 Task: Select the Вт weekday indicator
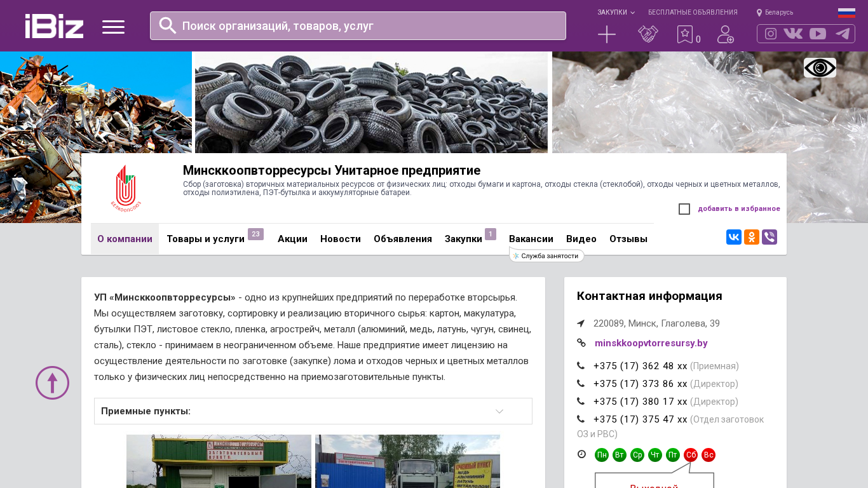point(620,455)
